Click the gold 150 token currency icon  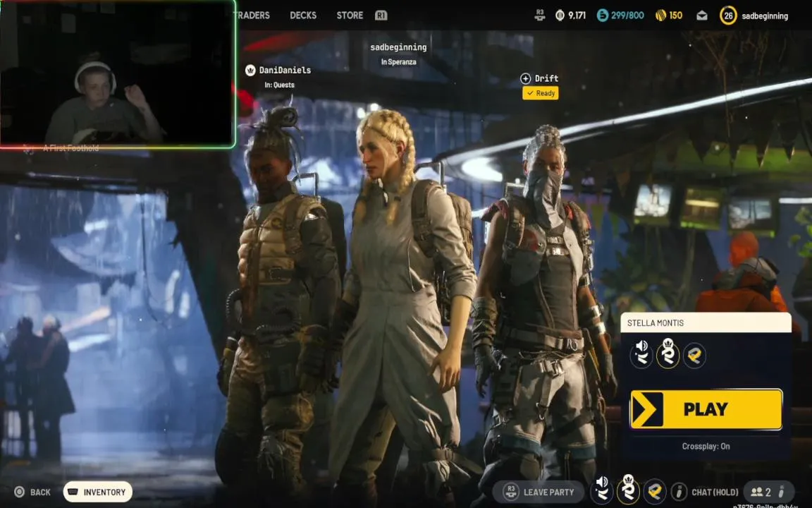(x=660, y=16)
